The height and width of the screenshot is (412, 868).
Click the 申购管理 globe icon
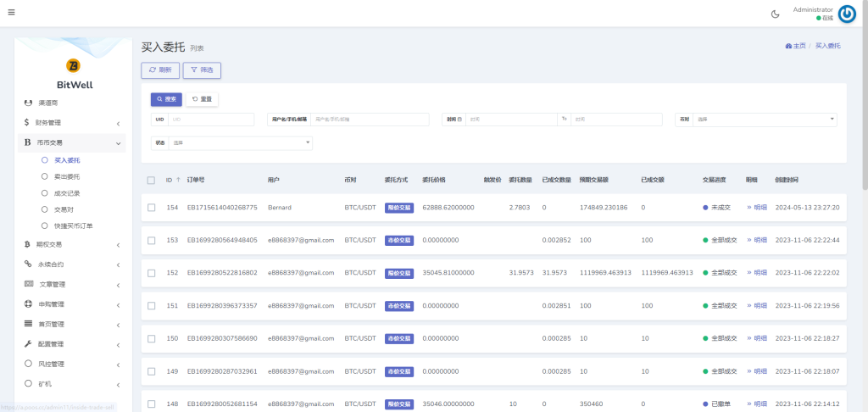tap(28, 304)
